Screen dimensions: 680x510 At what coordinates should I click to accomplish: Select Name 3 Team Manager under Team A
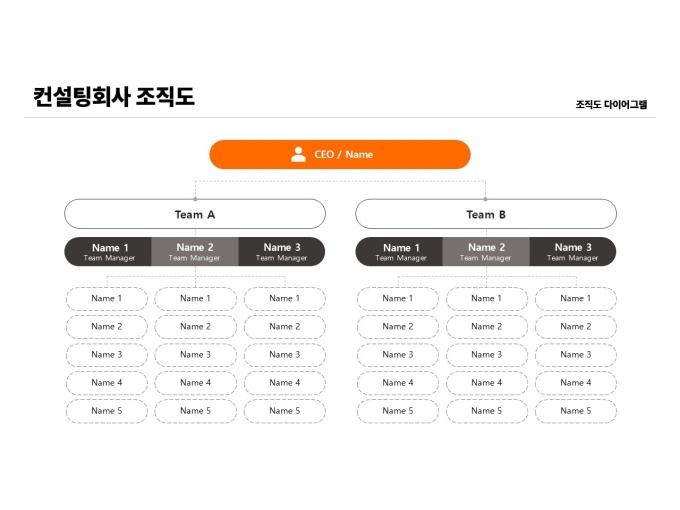tap(282, 252)
